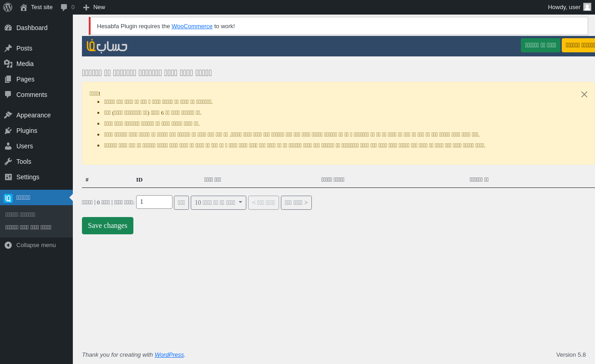
Task: Click the Hesabfa plugin sidebar icon
Action: pyautogui.click(x=8, y=198)
